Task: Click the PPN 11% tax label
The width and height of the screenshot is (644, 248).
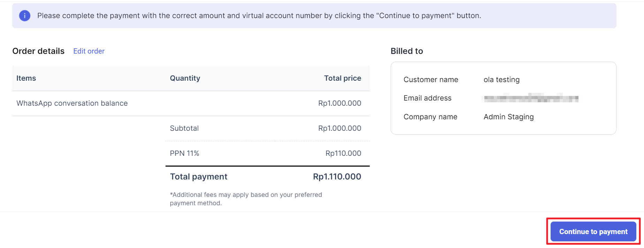Action: [184, 153]
